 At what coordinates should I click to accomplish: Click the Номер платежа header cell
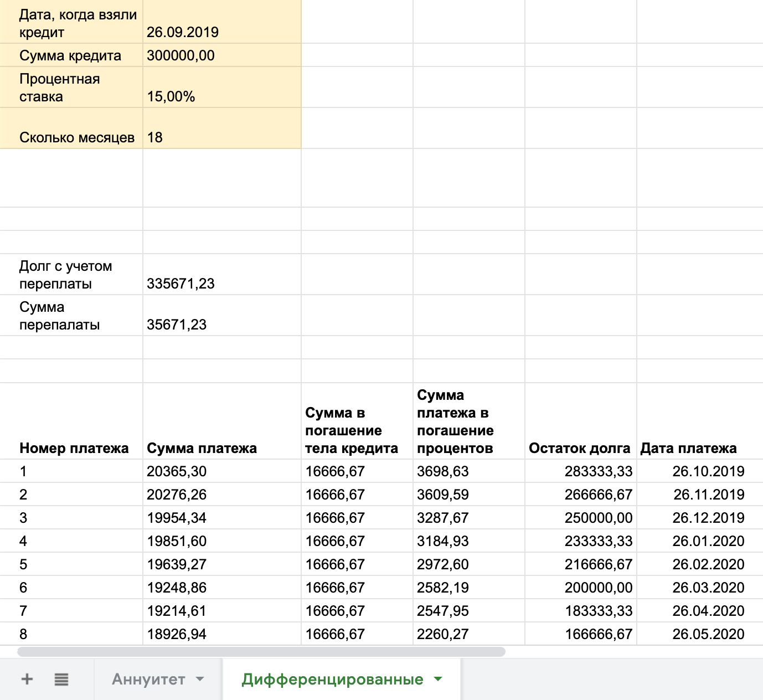[x=71, y=421]
